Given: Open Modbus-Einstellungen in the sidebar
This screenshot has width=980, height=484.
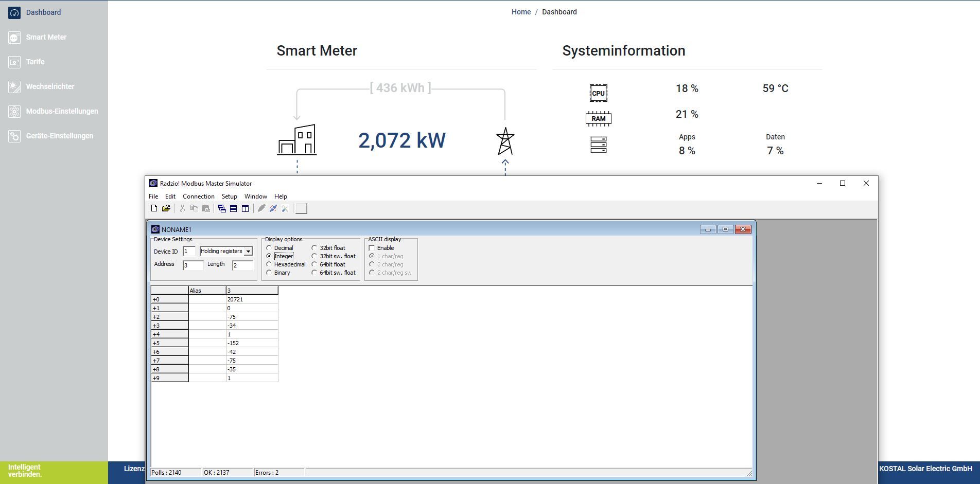Looking at the screenshot, I should (x=62, y=111).
